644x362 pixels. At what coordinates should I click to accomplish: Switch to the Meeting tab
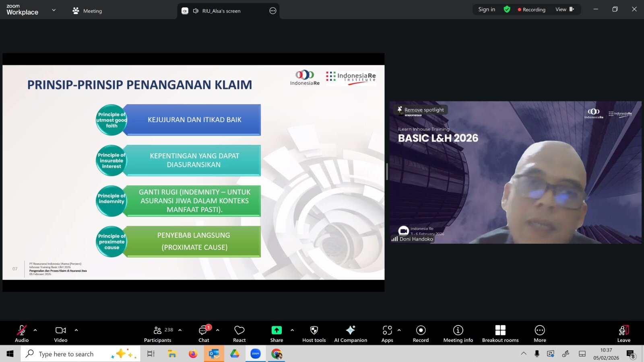(x=87, y=11)
